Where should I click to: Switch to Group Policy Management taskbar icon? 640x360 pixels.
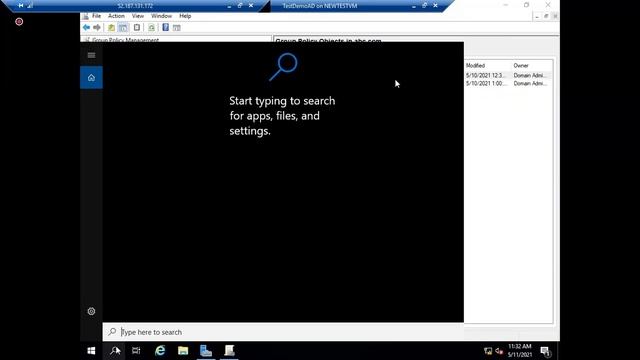(229, 351)
